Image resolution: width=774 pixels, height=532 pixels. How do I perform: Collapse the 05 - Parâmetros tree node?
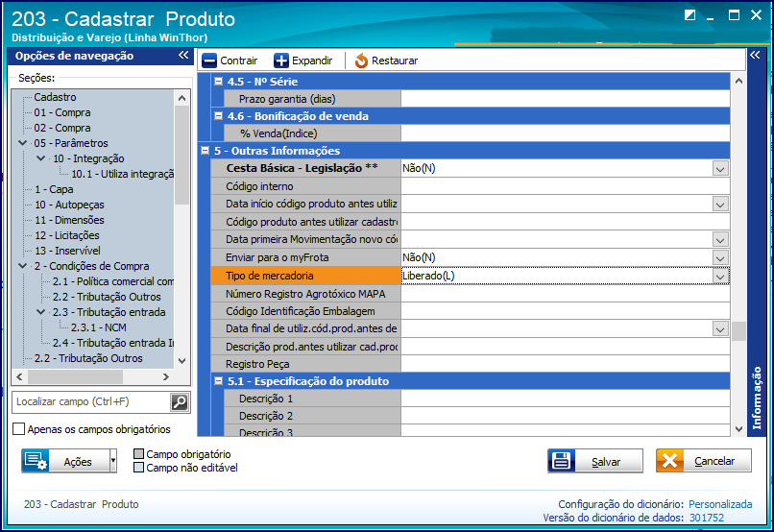(23, 143)
